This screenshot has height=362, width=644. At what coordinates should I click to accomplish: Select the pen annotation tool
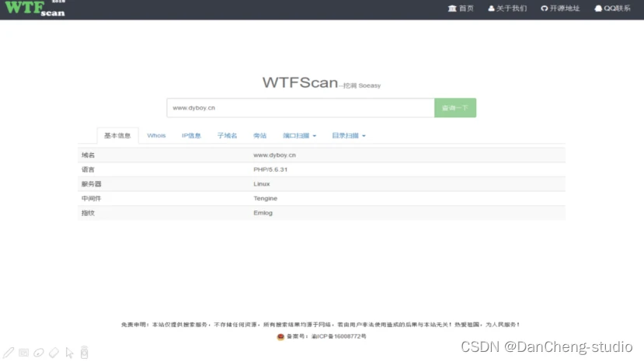coord(9,353)
